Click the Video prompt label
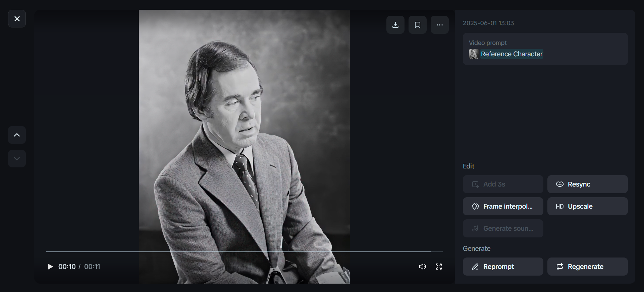 point(488,43)
